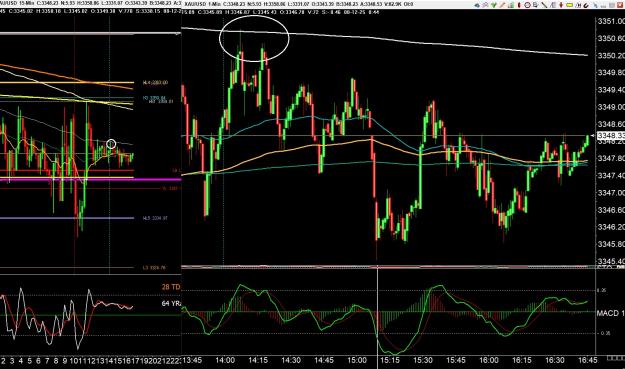Select the dark red ellipse tool

coord(519,5)
